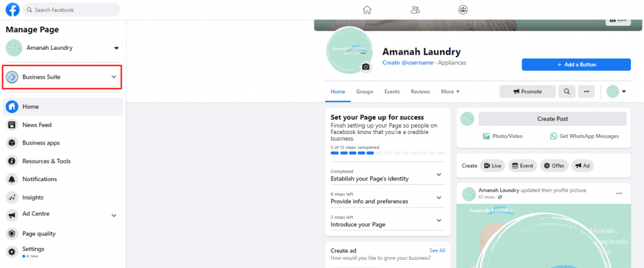Open the More tab dropdown
This screenshot has width=644, height=268.
450,92
